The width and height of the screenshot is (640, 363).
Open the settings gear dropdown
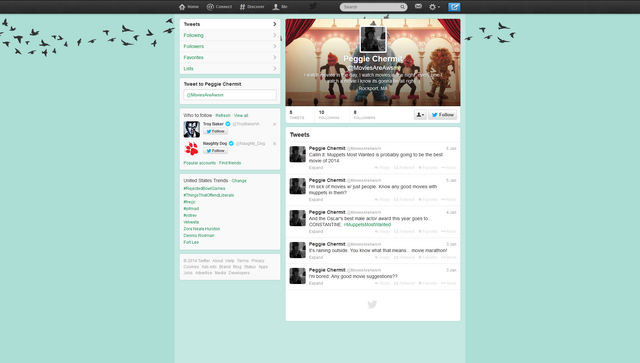[434, 7]
